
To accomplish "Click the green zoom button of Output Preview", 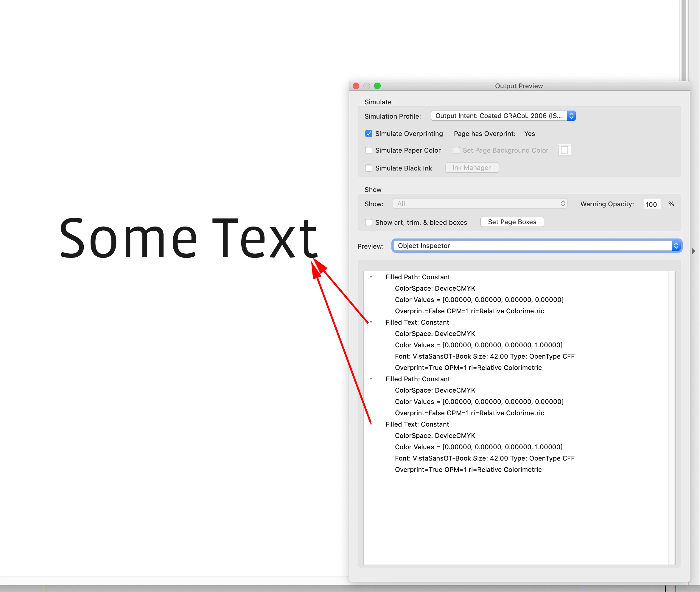I will [377, 86].
